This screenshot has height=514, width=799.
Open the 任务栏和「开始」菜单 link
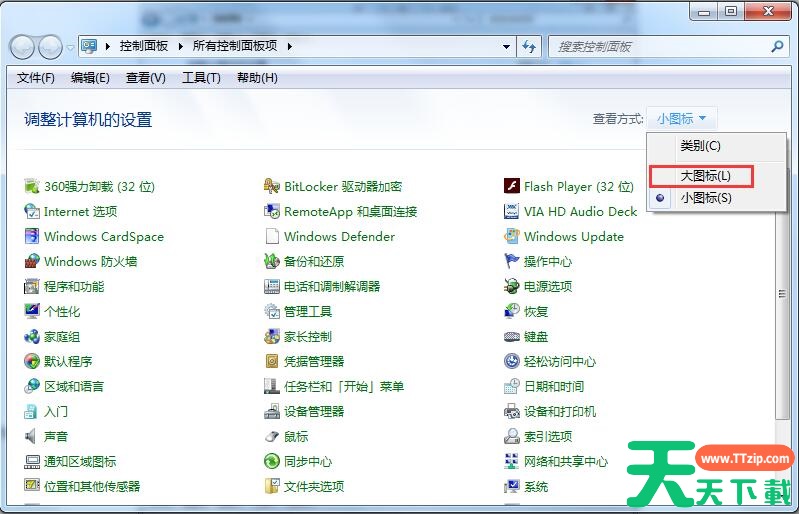click(344, 387)
